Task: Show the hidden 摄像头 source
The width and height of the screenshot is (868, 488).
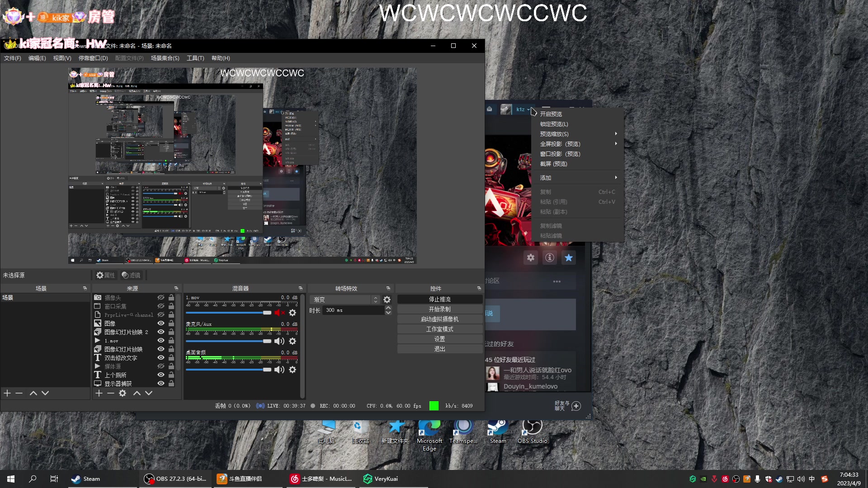Action: (x=160, y=298)
